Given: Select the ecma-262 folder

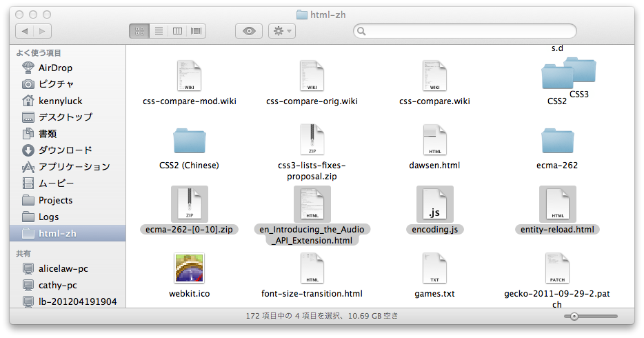Looking at the screenshot, I should [x=557, y=140].
